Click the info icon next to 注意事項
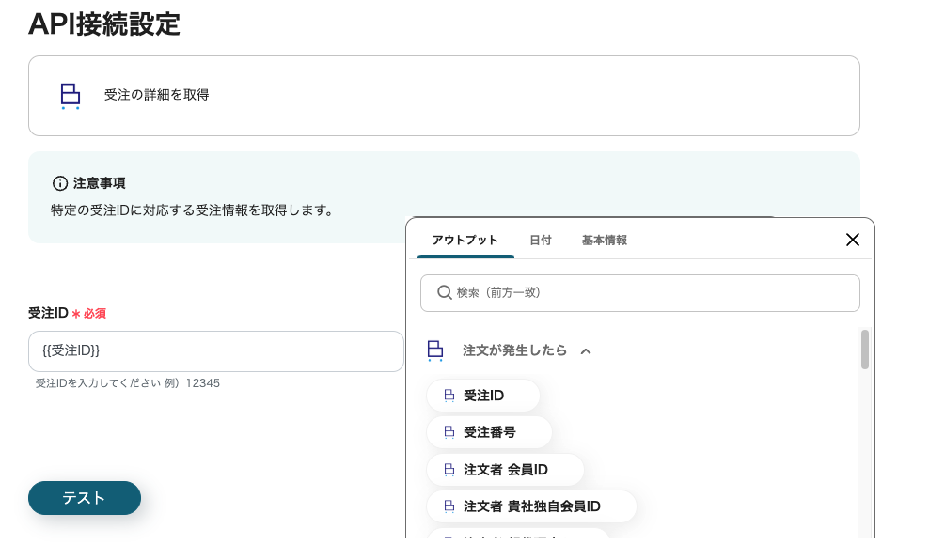This screenshot has width=929, height=560. 60,183
